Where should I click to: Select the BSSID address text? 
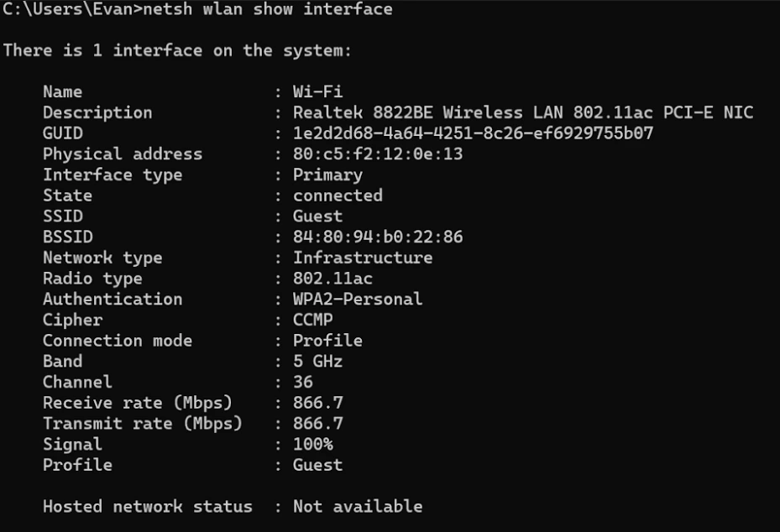coord(356,237)
